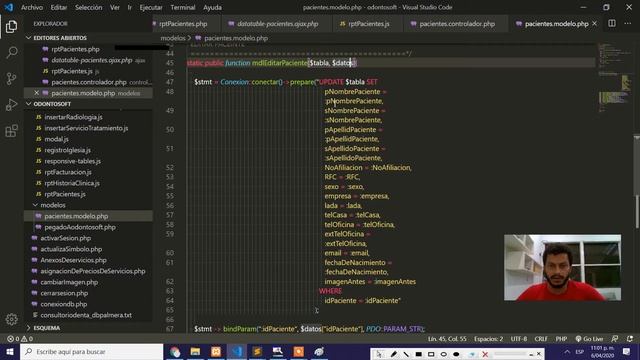Open AnexosDeservicios.php file

click(x=73, y=260)
